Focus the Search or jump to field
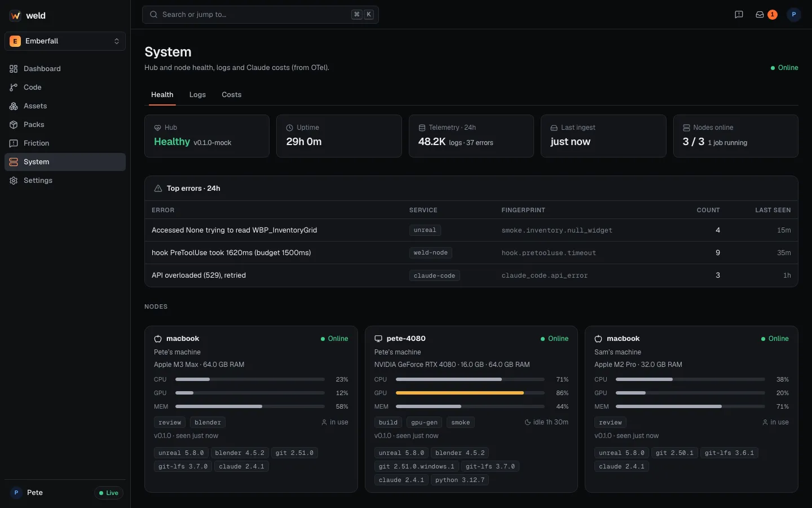 pos(261,15)
